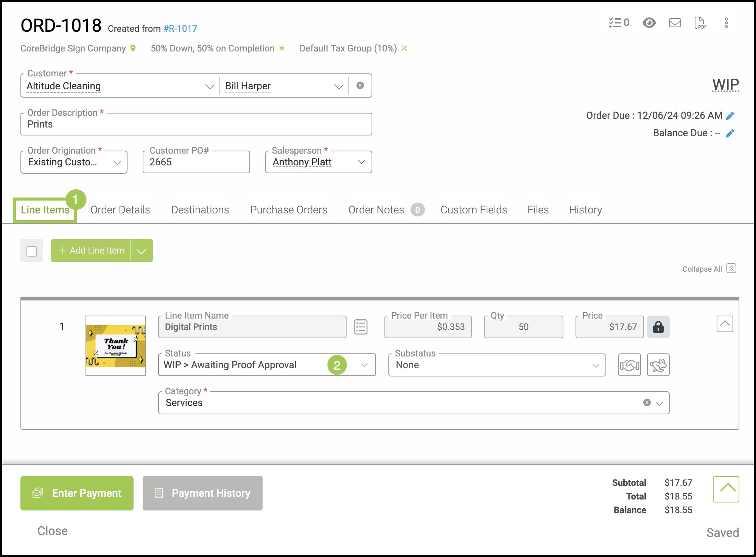Open the #R-1017 link
756x557 pixels.
pos(180,29)
